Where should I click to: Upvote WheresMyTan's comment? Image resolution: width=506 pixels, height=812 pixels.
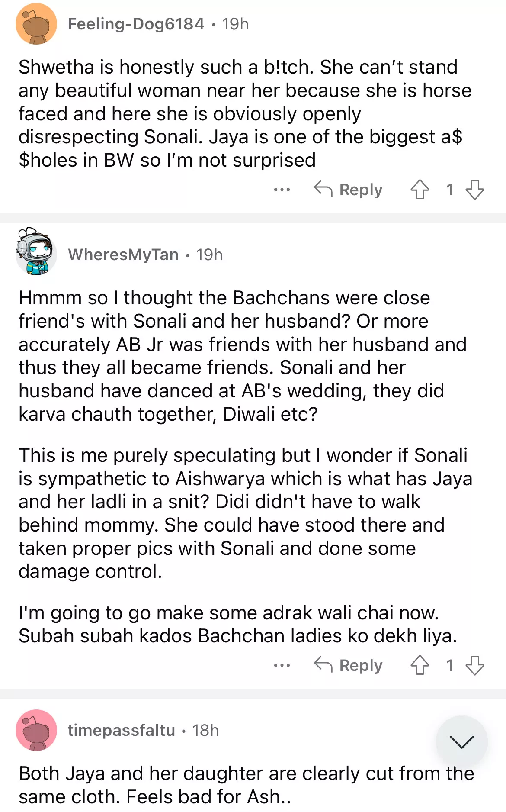pos(420,665)
